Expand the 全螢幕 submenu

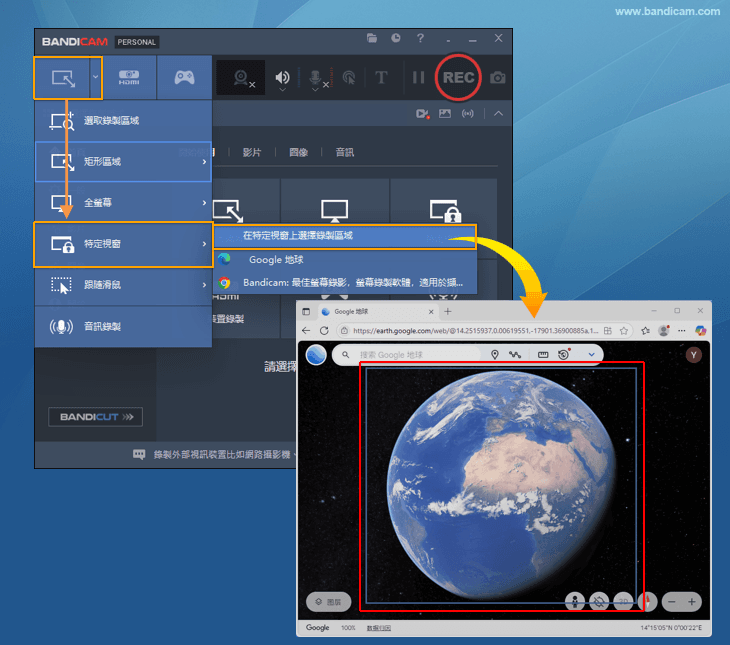(123, 203)
